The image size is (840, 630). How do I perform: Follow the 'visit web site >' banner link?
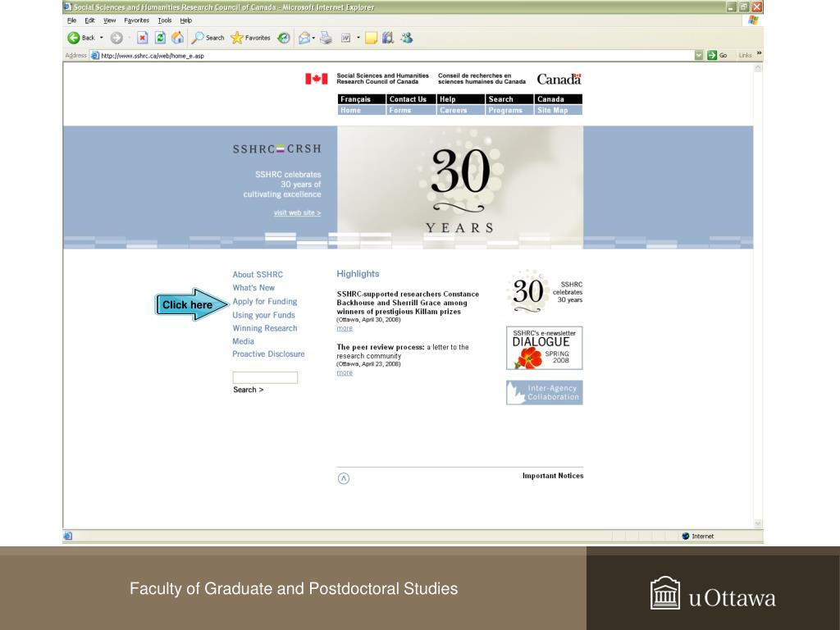[297, 212]
